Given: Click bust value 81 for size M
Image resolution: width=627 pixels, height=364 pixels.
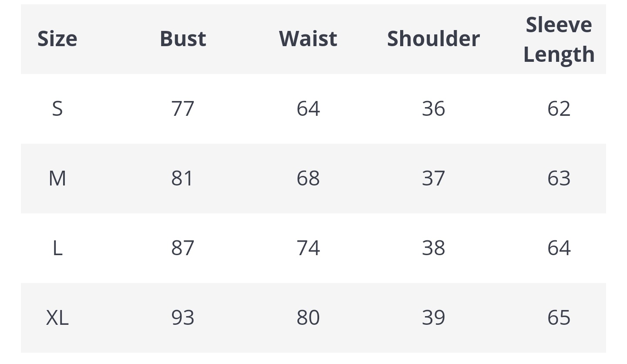Looking at the screenshot, I should pos(183,179).
